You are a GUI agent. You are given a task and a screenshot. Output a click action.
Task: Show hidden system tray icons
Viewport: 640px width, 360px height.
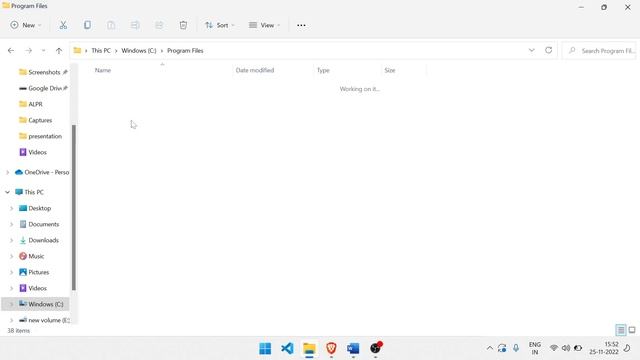pos(489,348)
